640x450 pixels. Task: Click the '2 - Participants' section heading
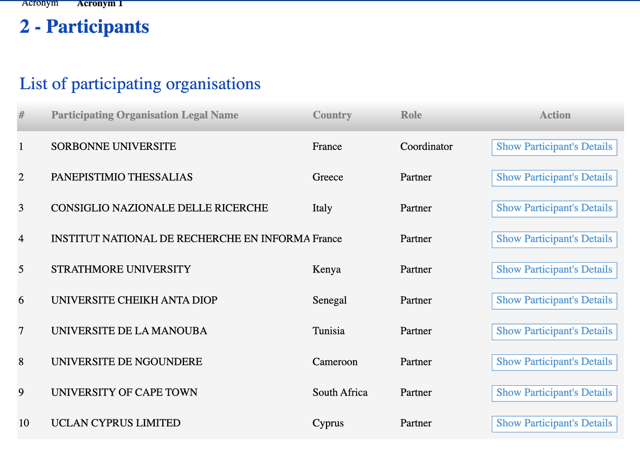[x=84, y=27]
